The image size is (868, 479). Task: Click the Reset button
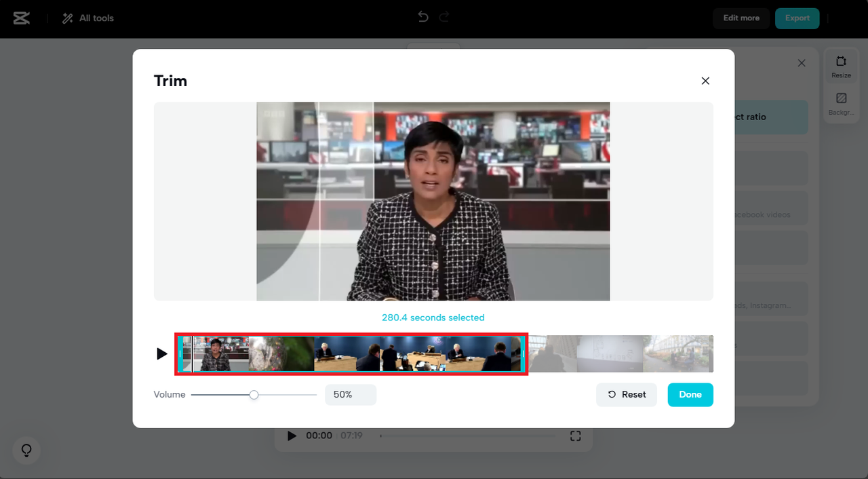click(627, 395)
